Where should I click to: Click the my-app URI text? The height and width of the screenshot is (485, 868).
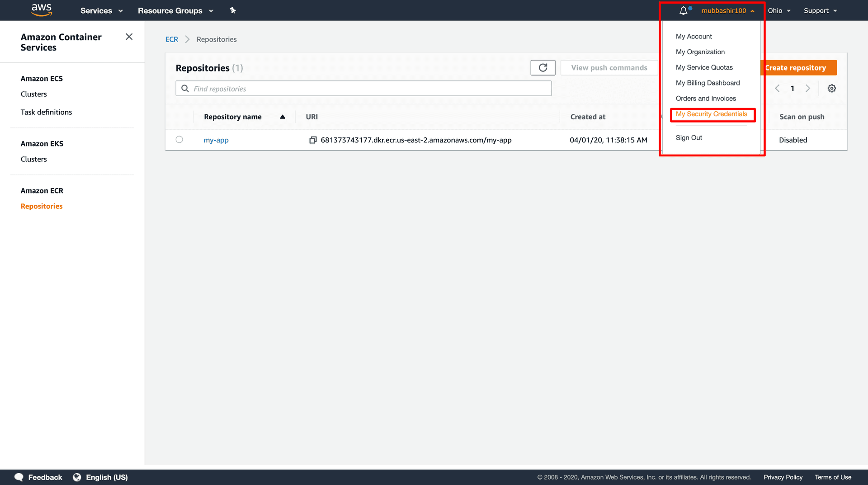(416, 140)
